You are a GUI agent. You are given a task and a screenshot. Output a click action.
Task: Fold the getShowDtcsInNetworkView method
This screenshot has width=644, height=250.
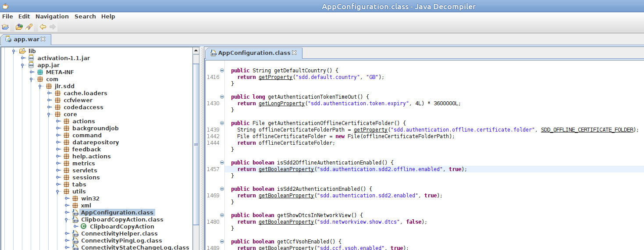[222, 215]
